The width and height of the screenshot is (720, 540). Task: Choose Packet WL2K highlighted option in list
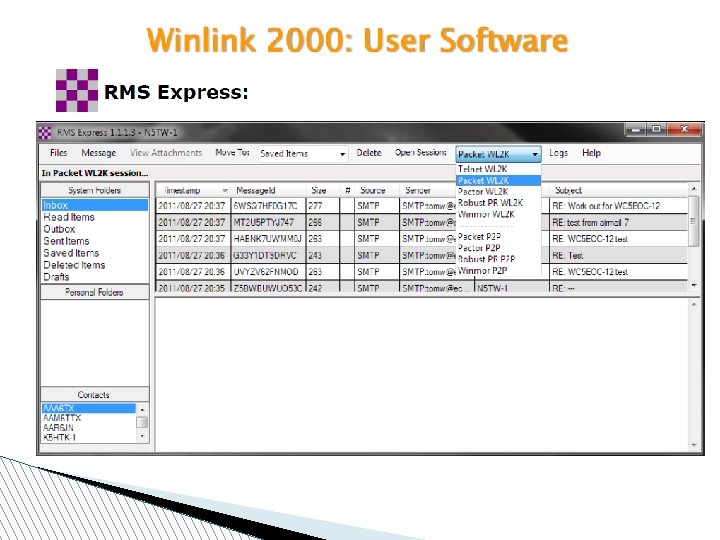coord(498,180)
